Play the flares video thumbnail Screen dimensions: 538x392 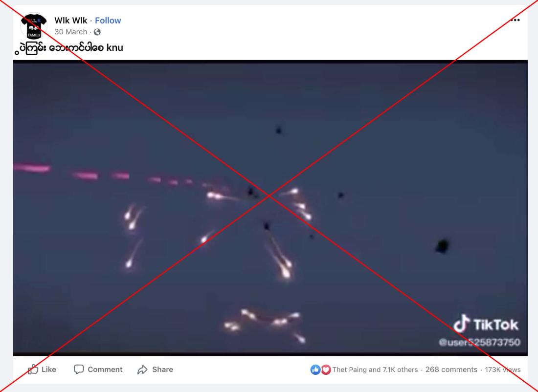coord(270,208)
